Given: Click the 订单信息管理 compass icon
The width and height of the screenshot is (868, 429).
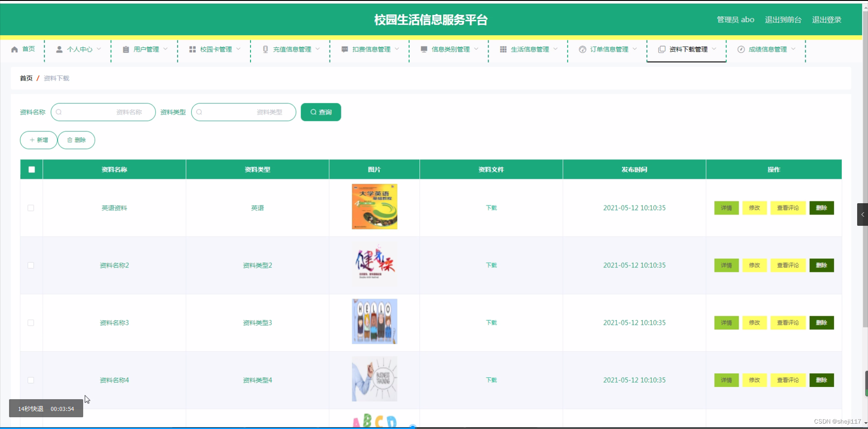Looking at the screenshot, I should click(x=582, y=49).
